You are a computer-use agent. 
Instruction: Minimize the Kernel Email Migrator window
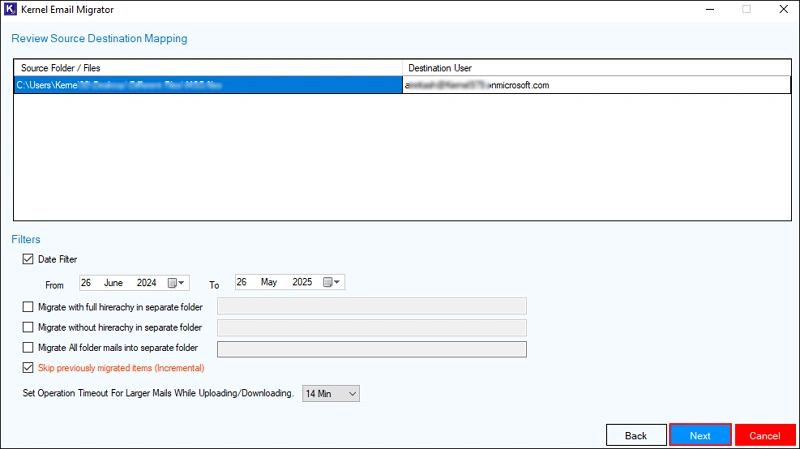coord(710,9)
